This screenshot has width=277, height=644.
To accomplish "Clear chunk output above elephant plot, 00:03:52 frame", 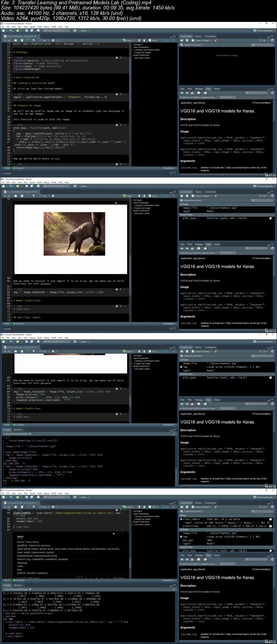I will [125, 203].
